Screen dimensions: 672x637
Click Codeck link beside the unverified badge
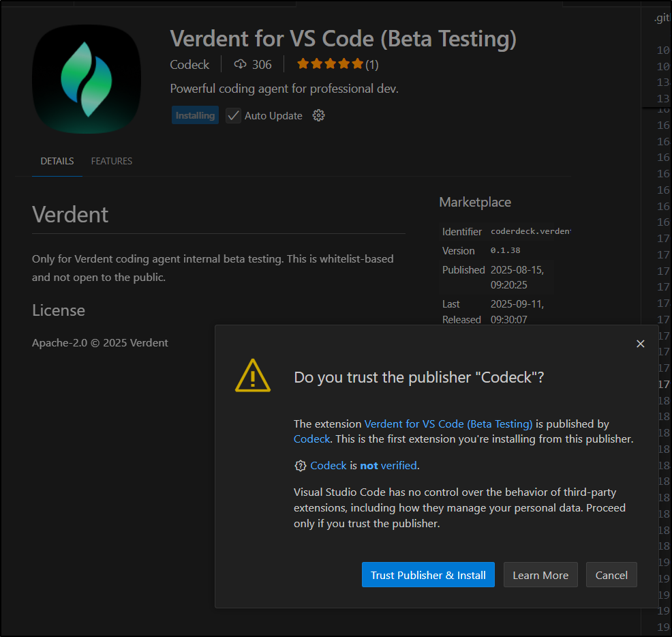[x=329, y=466]
